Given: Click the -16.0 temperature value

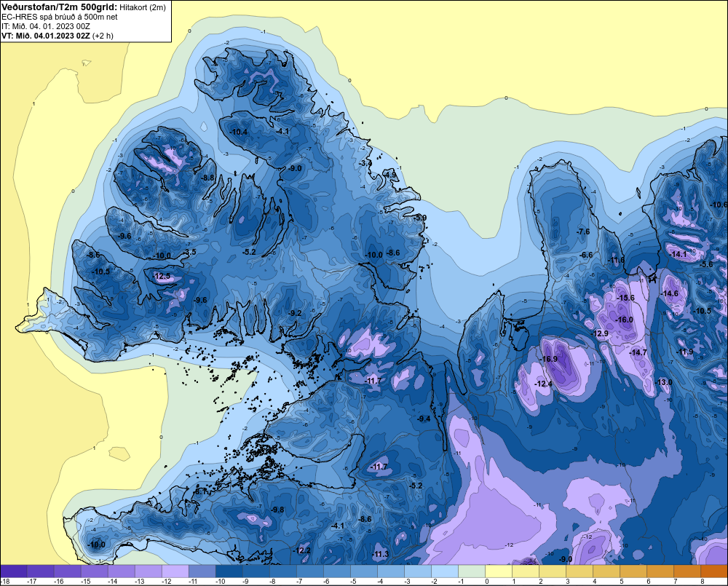Looking at the screenshot, I should 624,320.
